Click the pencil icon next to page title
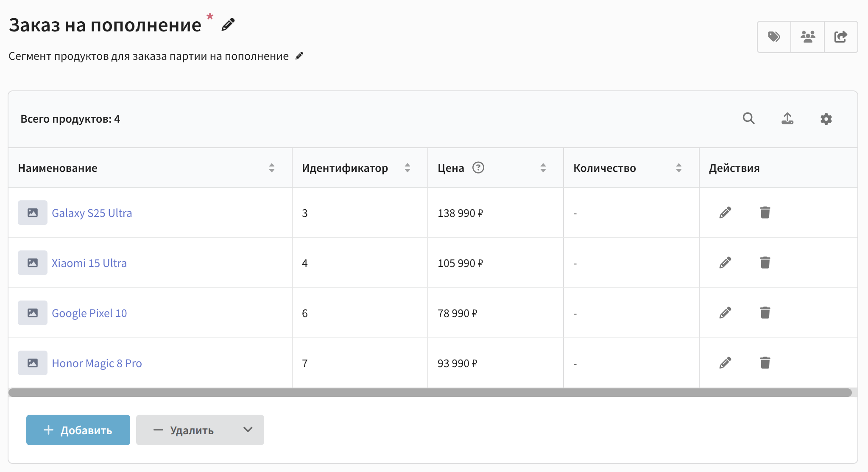 click(228, 25)
